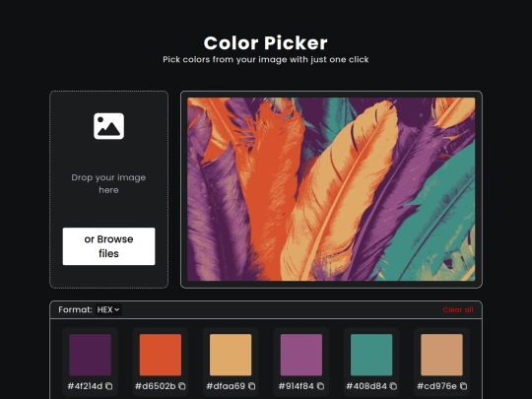Pick a color from the feather image
Image resolution: width=532 pixels, height=399 pixels.
point(331,189)
